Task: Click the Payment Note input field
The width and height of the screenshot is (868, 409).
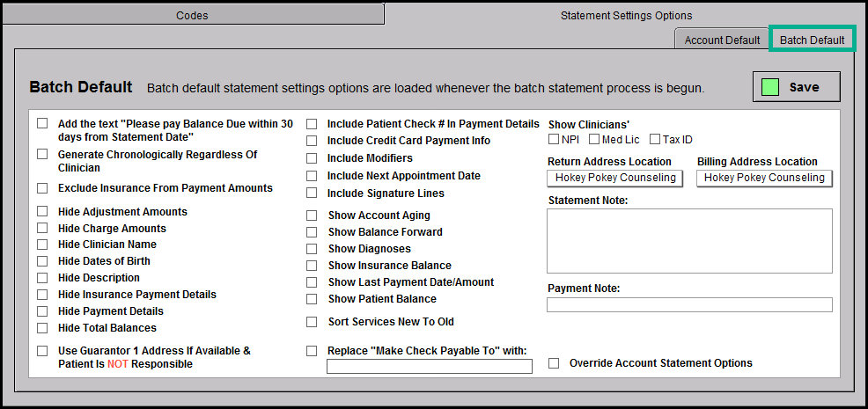Action: (x=689, y=305)
